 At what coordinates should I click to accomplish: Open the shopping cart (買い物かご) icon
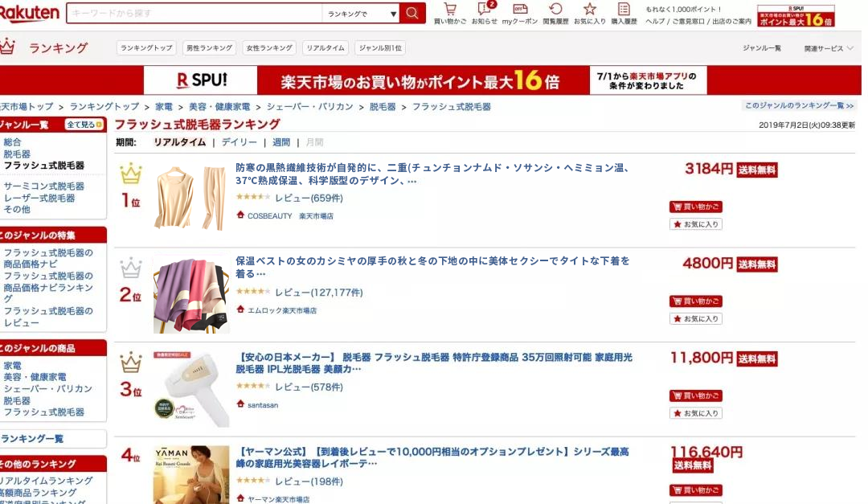(x=450, y=14)
